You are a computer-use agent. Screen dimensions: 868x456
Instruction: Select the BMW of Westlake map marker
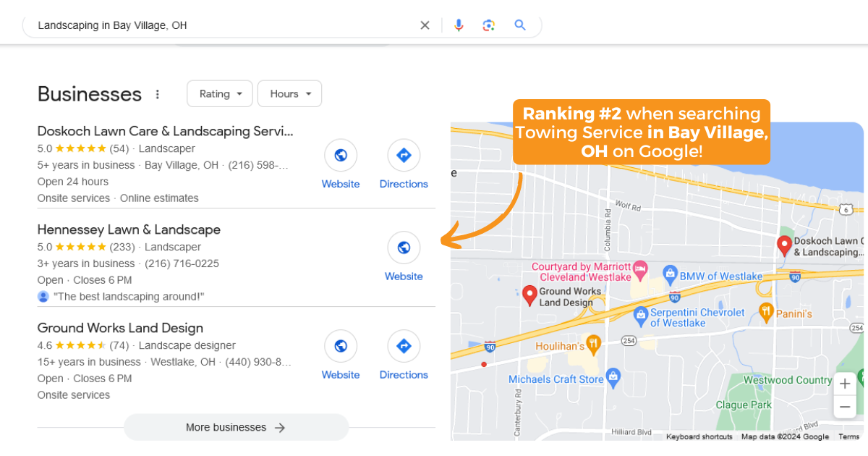coord(670,276)
